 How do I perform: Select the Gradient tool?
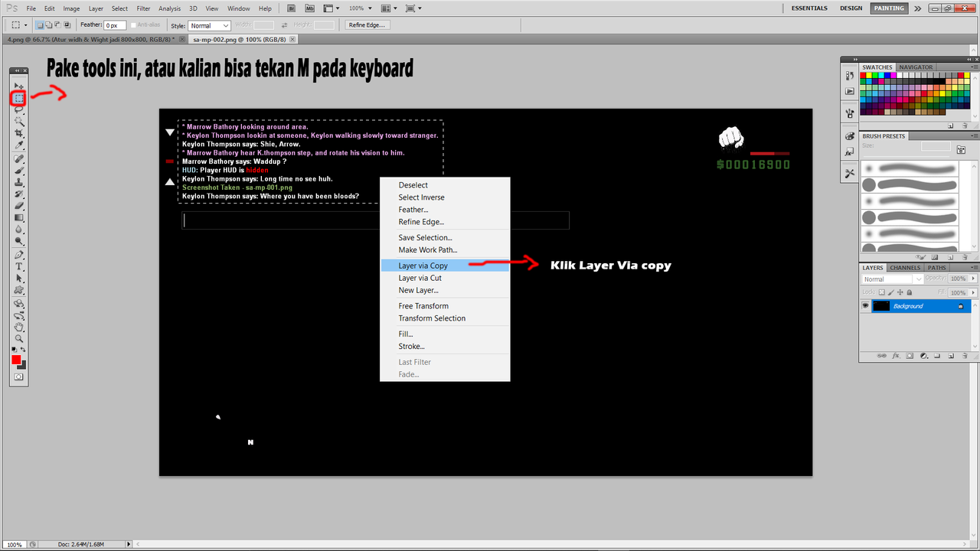(x=18, y=217)
